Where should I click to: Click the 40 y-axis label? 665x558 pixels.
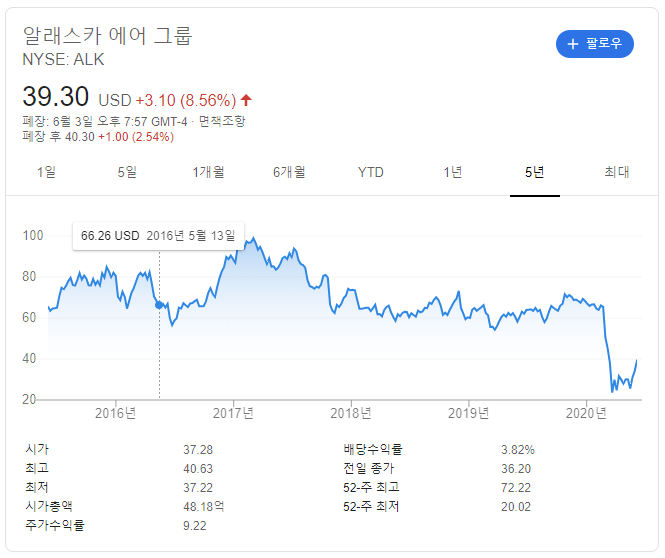[x=29, y=359]
